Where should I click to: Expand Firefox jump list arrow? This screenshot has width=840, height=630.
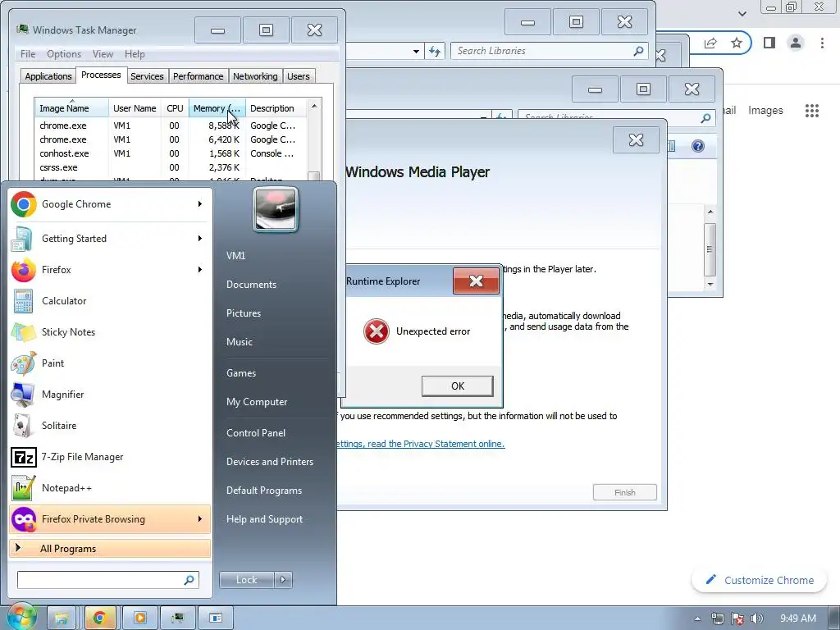click(x=200, y=269)
